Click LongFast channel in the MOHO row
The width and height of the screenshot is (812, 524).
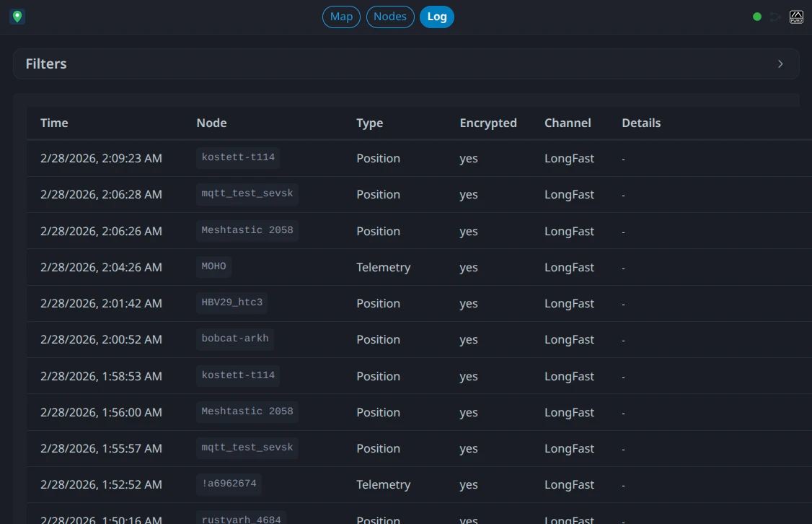point(568,268)
